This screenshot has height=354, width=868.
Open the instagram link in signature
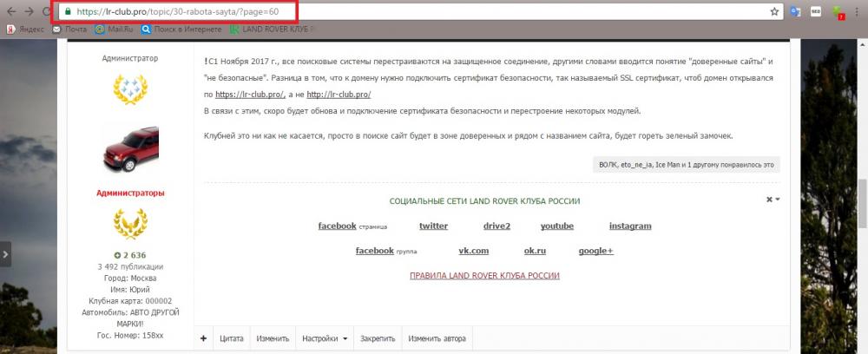(x=629, y=226)
